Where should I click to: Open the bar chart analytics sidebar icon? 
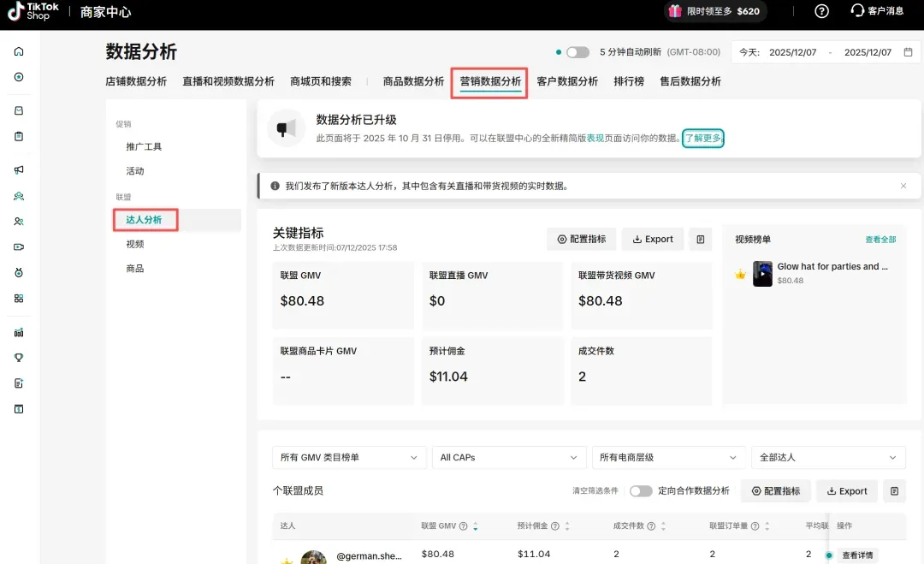(19, 332)
